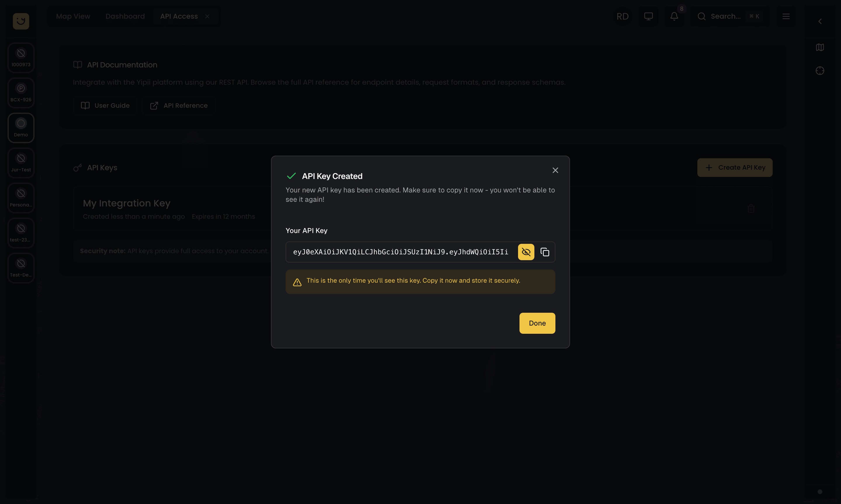
Task: Click the Done button
Action: [x=537, y=323]
